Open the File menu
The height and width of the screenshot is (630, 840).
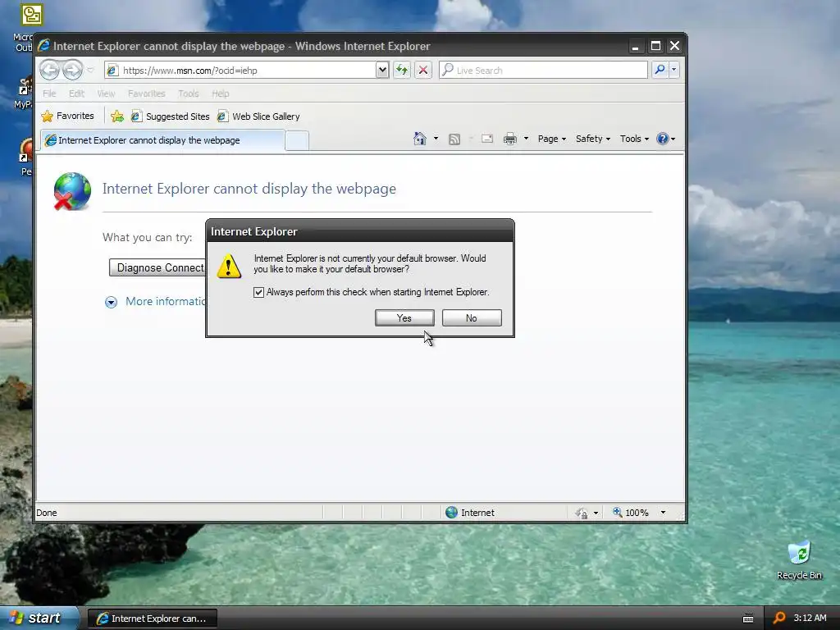(49, 94)
